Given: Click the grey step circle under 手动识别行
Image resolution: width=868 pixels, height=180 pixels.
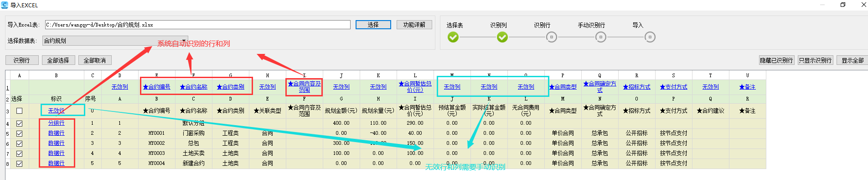Looking at the screenshot, I should [x=601, y=37].
